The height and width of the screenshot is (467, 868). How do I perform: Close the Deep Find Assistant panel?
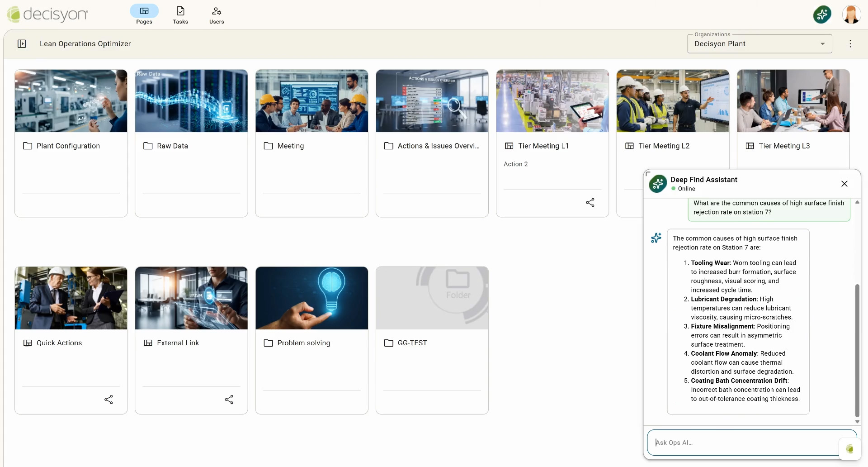click(x=844, y=184)
